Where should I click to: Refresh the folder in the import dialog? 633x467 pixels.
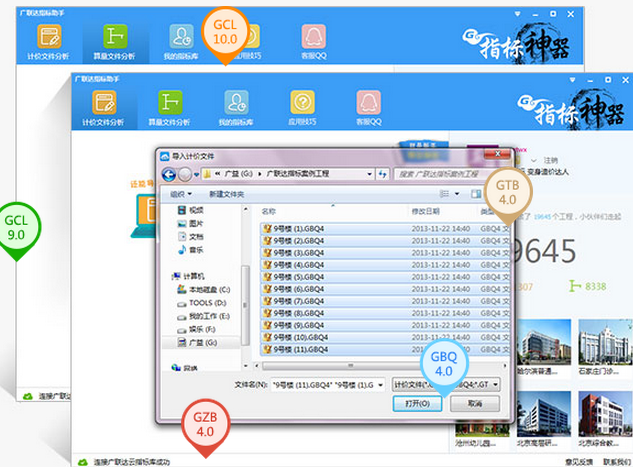(x=383, y=174)
